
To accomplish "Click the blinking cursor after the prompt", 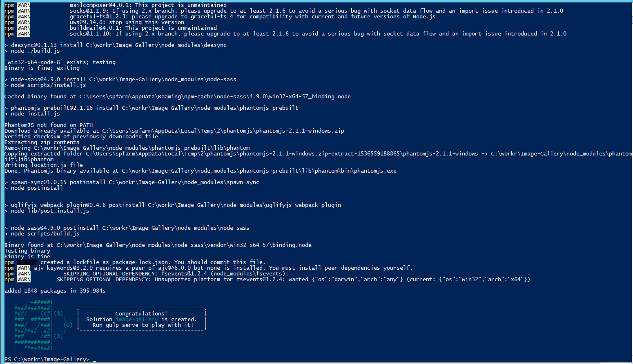I will click(94, 361).
